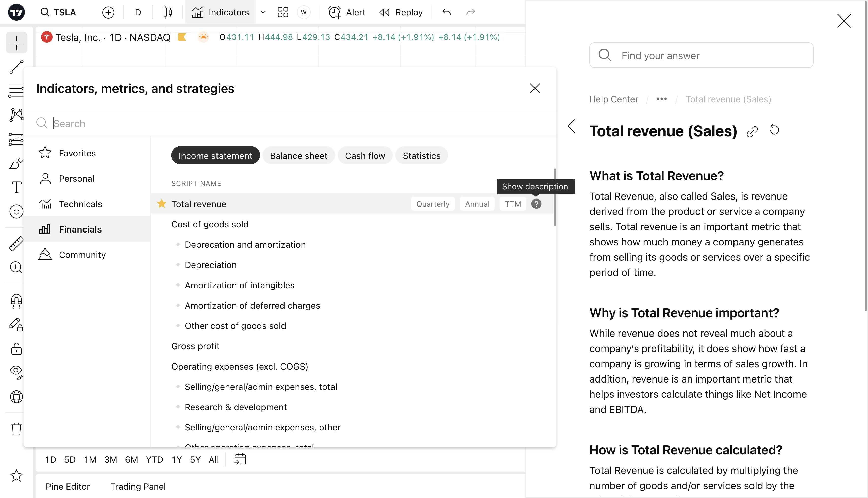Select the trend line drawing tool
Viewport: 868px width, 498px height.
(x=16, y=67)
